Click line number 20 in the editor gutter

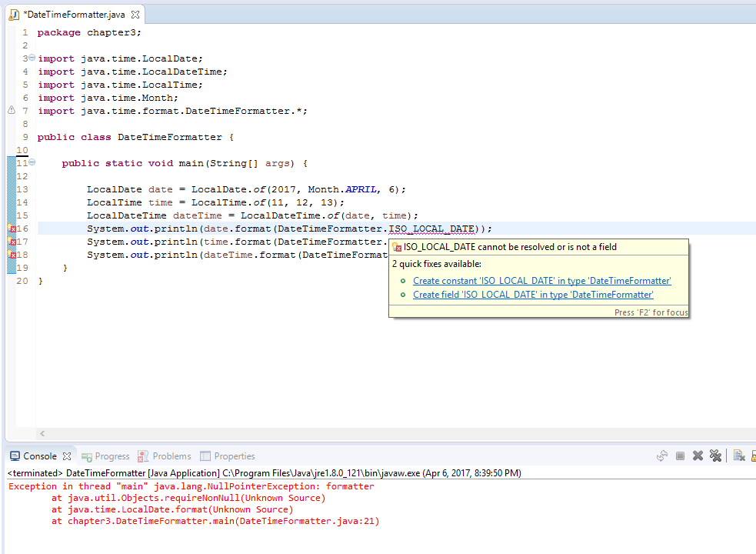point(22,281)
